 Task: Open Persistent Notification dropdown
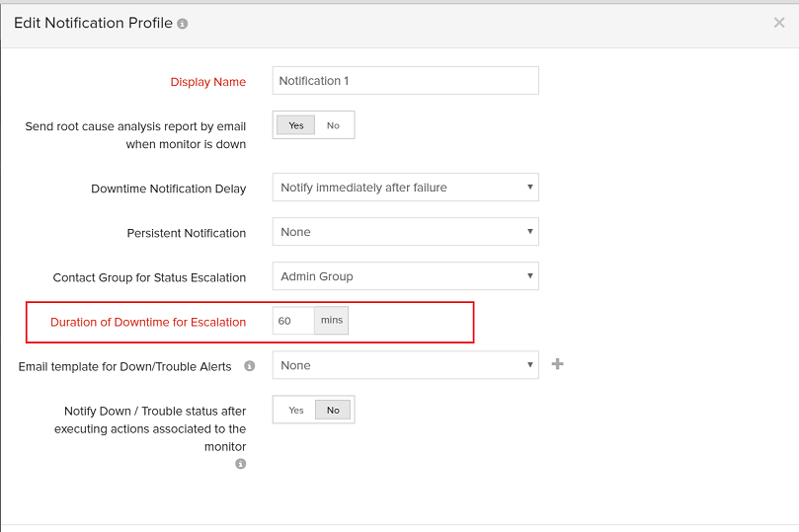(405, 232)
